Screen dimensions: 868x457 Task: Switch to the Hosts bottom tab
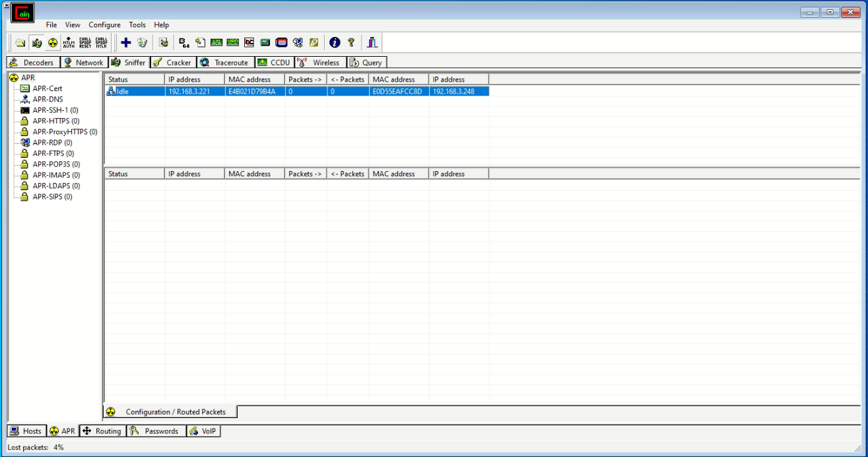tap(26, 431)
